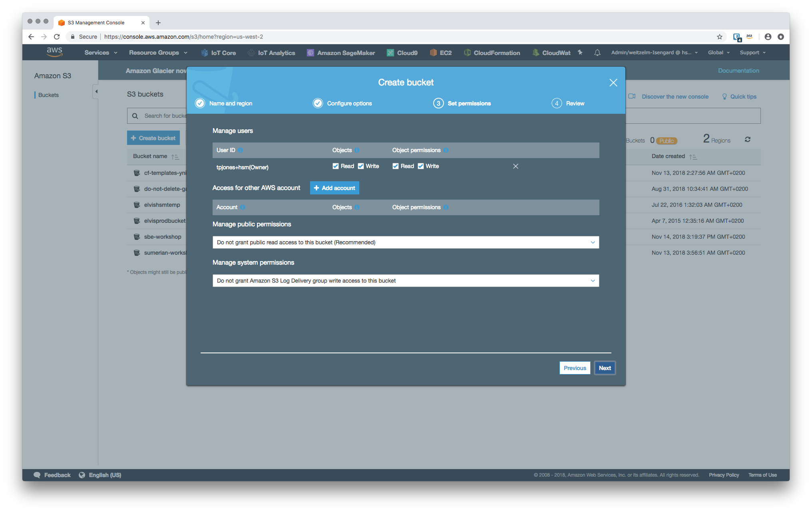Image resolution: width=812 pixels, height=513 pixels.
Task: Click the AWS logo home icon
Action: 54,52
